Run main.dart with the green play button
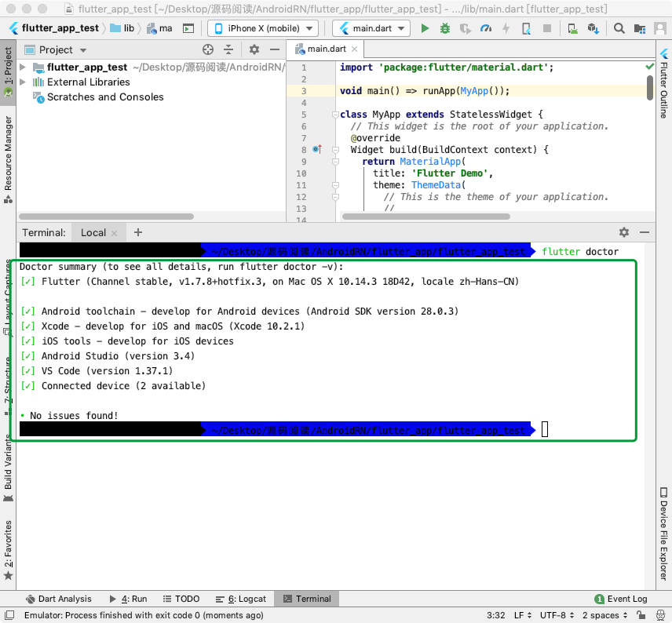672x623 pixels. [425, 28]
